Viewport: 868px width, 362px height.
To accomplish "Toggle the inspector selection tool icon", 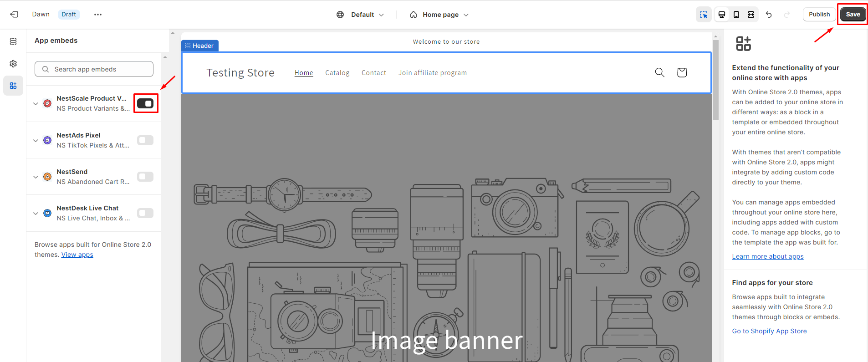I will coord(704,15).
